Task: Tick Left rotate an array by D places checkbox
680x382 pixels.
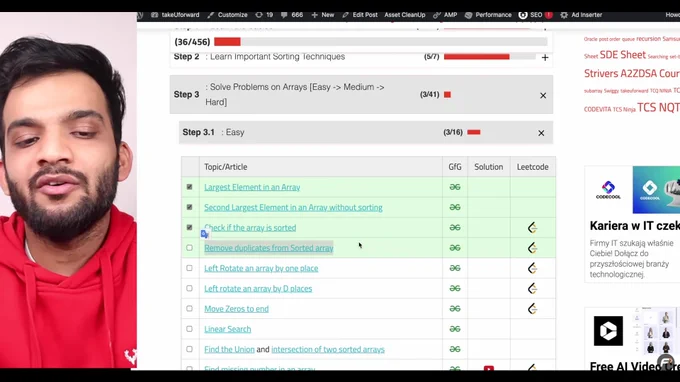Action: pyautogui.click(x=190, y=288)
